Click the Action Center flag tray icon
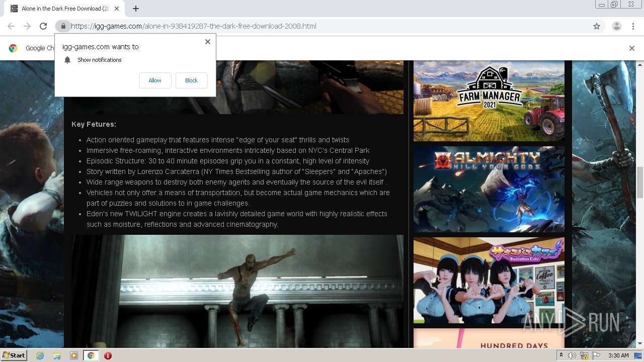644x362 pixels. [x=596, y=355]
